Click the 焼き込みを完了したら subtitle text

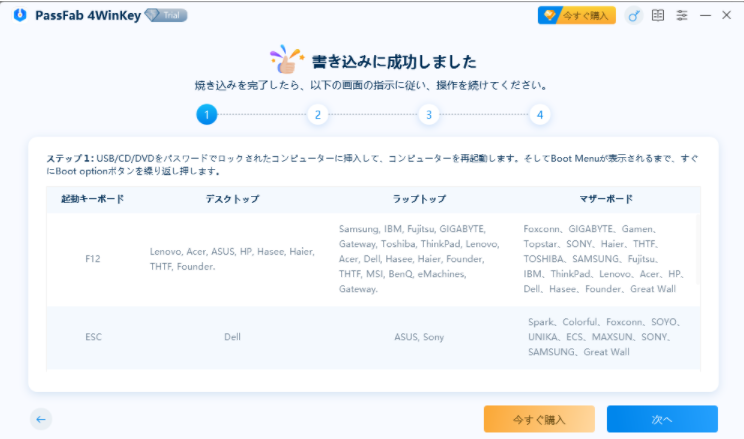[372, 85]
